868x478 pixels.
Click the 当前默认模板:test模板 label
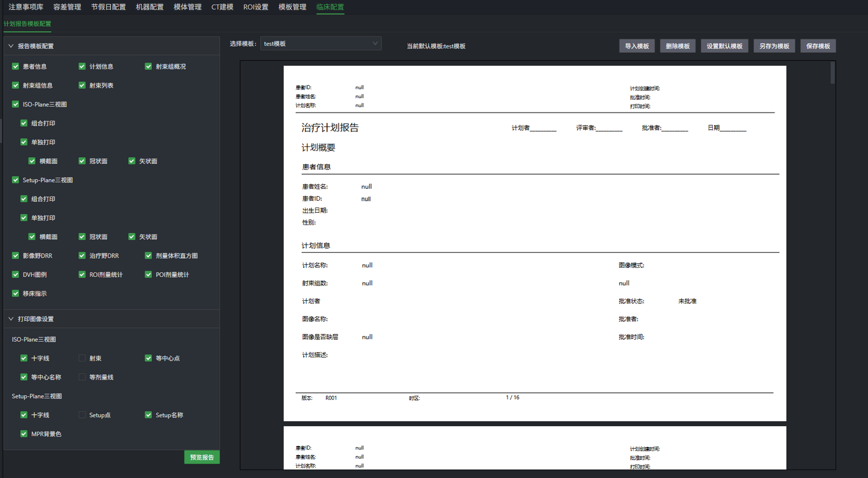tap(436, 46)
